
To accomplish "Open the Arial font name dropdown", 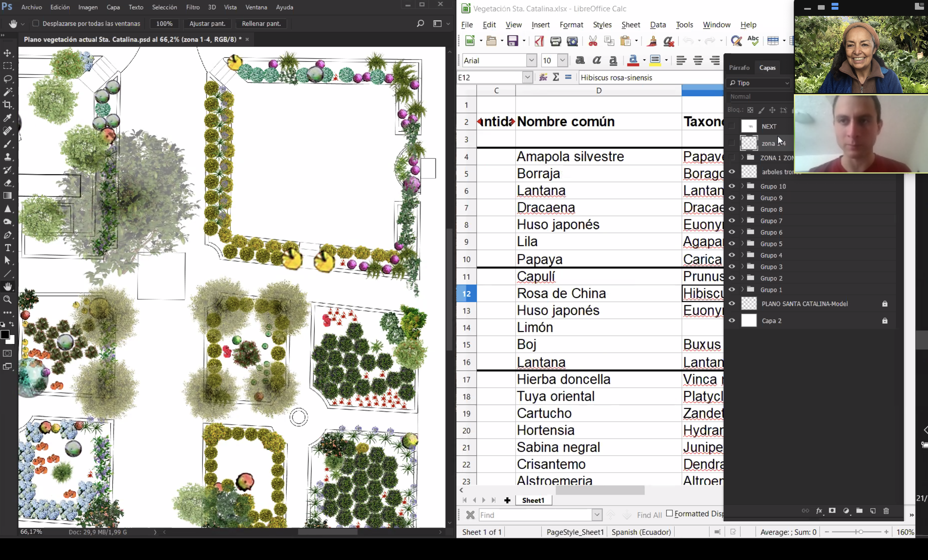I will [x=531, y=60].
